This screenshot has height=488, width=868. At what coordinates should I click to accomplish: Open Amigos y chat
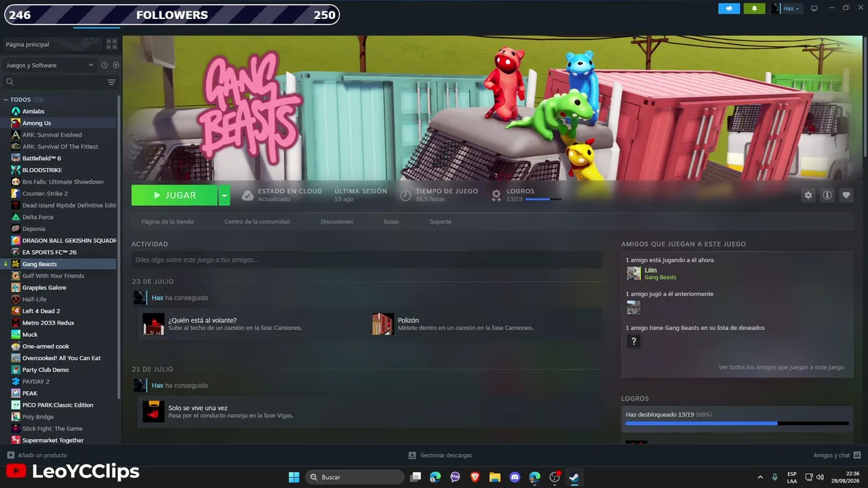click(837, 455)
